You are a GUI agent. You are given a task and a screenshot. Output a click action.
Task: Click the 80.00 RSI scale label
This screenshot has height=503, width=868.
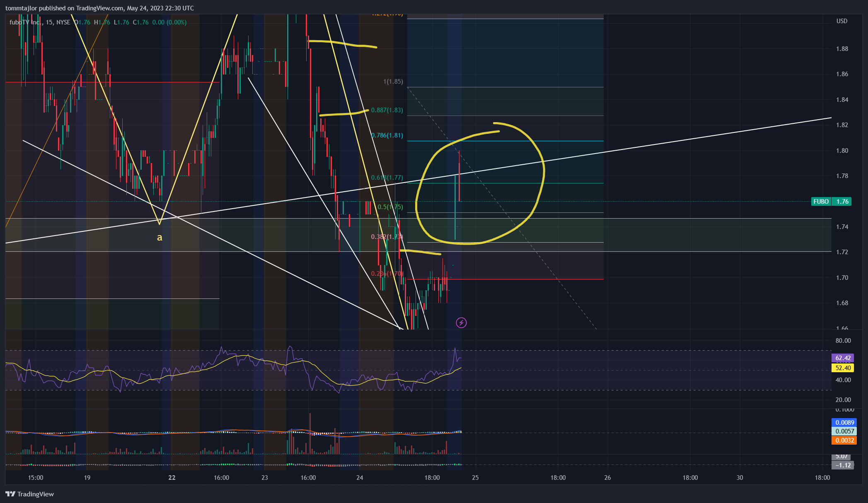coord(843,341)
